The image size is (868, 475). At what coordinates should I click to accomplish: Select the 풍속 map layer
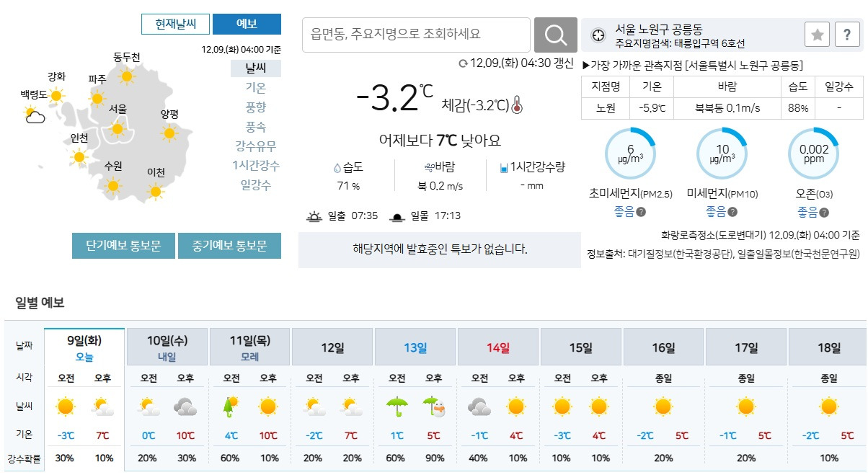[x=256, y=127]
